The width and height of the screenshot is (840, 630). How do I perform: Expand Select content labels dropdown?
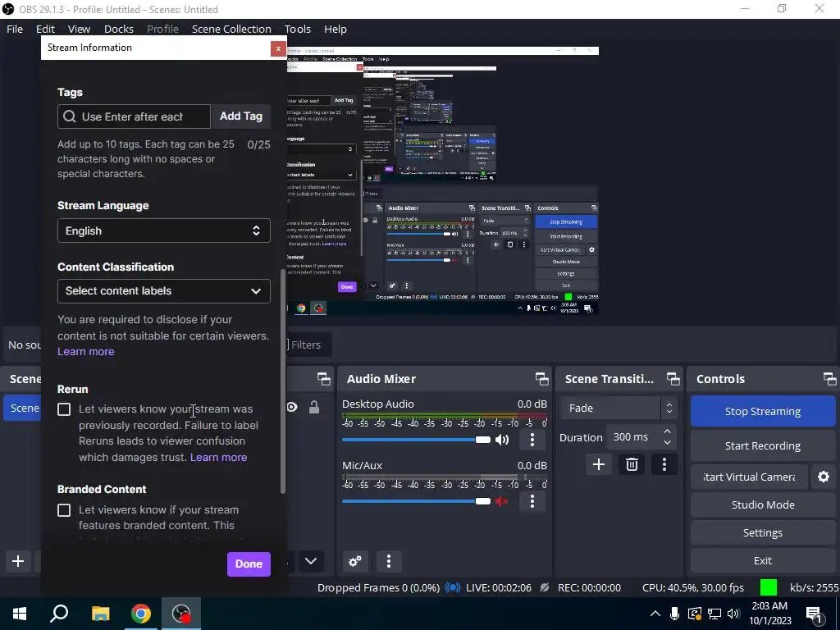(x=164, y=291)
